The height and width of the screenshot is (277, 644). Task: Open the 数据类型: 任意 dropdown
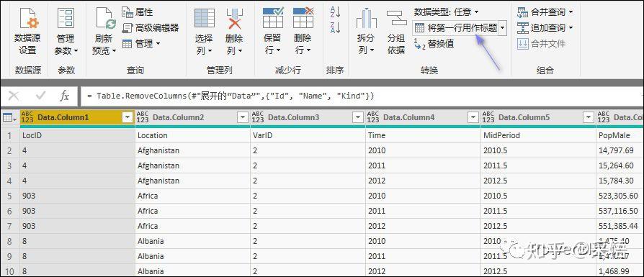(x=447, y=12)
